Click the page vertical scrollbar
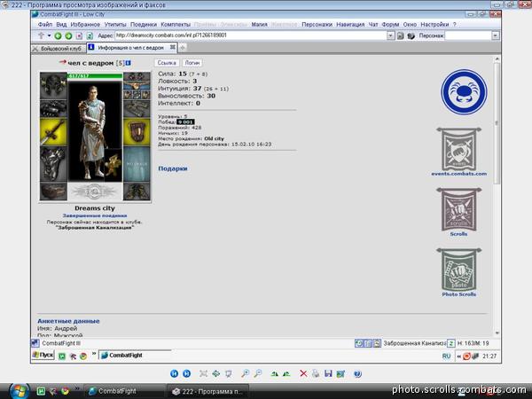This screenshot has height=399, width=532. pos(497,195)
